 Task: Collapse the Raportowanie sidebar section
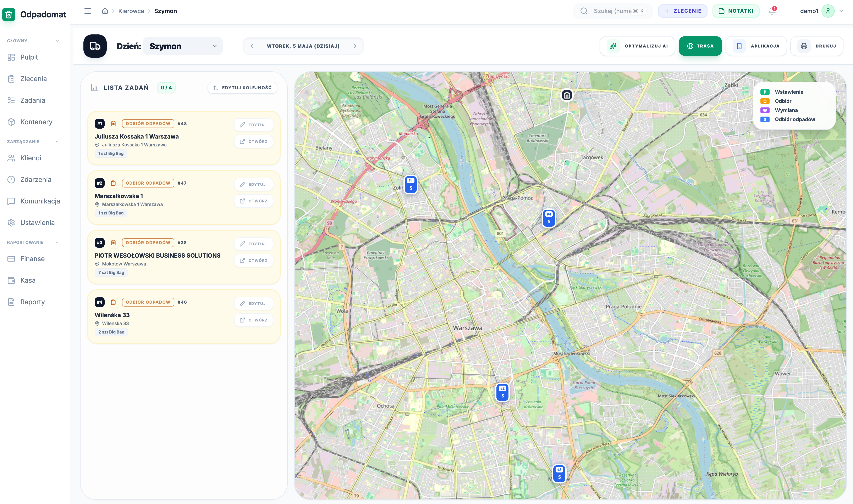coord(57,242)
